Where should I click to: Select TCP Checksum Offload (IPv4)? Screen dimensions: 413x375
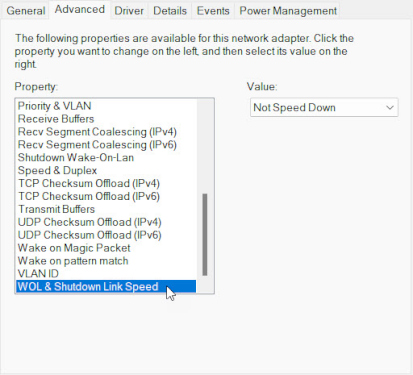pos(107,184)
